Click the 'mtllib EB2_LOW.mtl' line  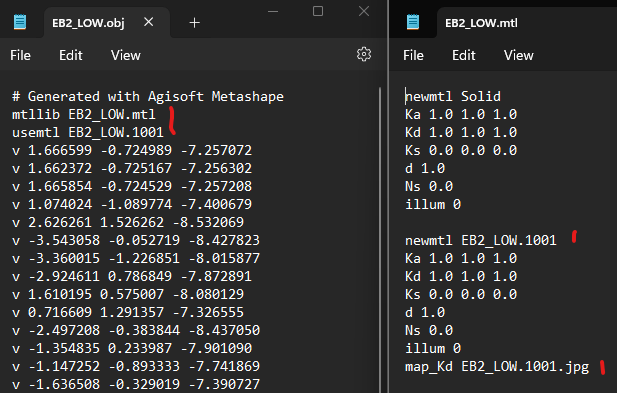pos(83,114)
